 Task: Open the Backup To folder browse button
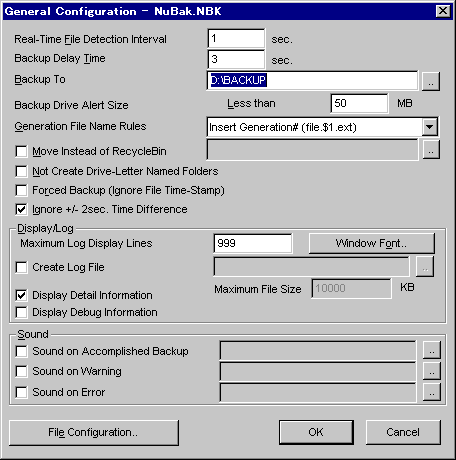(431, 81)
